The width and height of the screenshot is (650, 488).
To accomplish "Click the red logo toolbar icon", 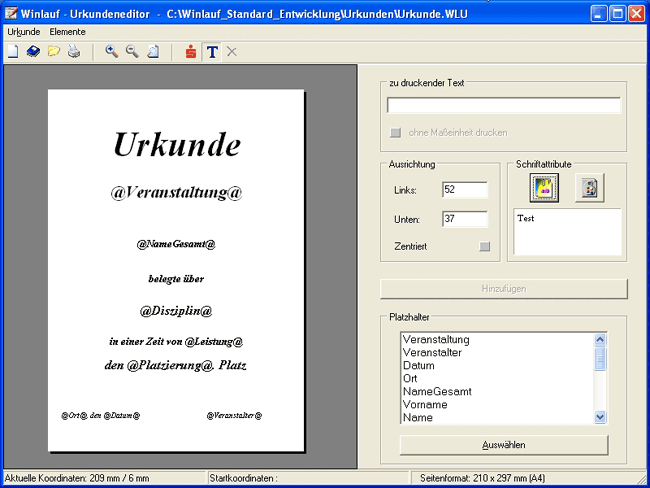I will tap(191, 51).
